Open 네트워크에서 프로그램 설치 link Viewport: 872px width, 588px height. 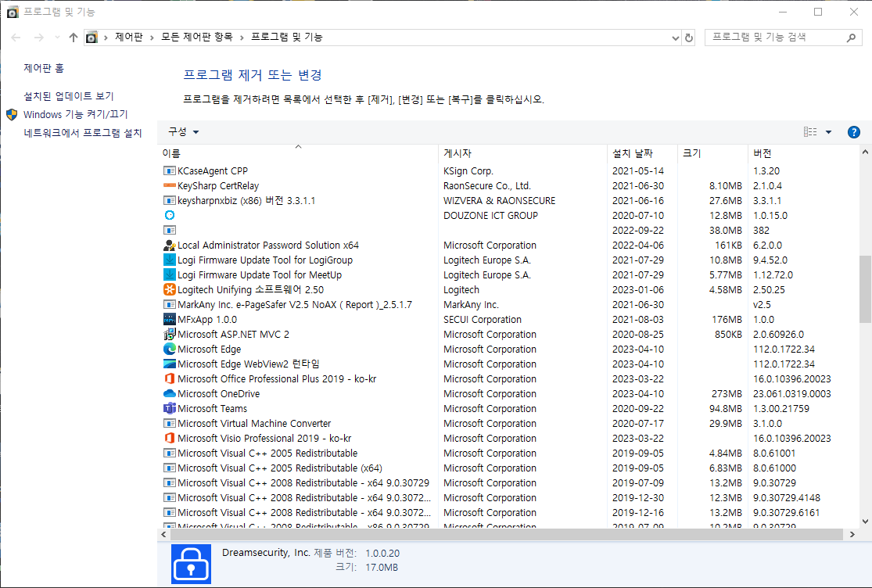83,133
